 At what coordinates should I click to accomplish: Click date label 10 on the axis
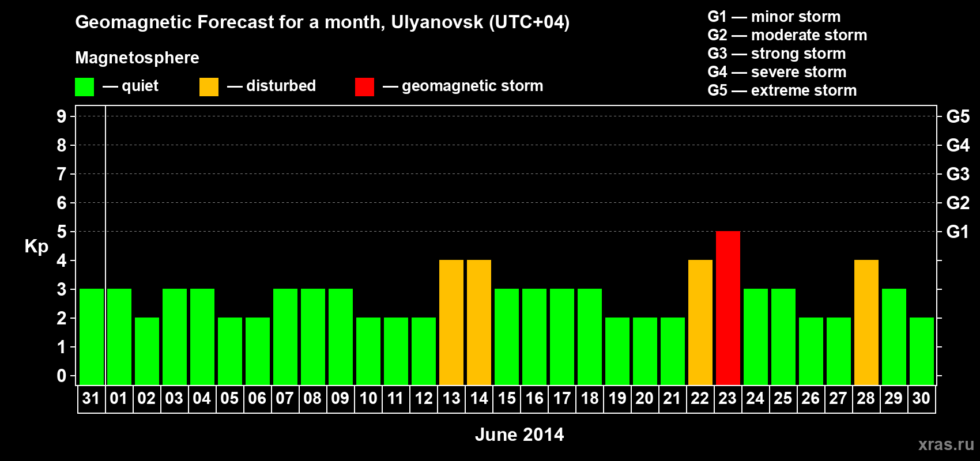(x=368, y=398)
